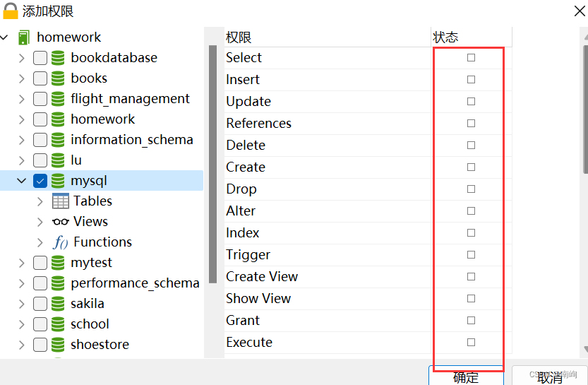Image resolution: width=588 pixels, height=385 pixels.
Task: Check the books database checkbox
Action: (40, 78)
